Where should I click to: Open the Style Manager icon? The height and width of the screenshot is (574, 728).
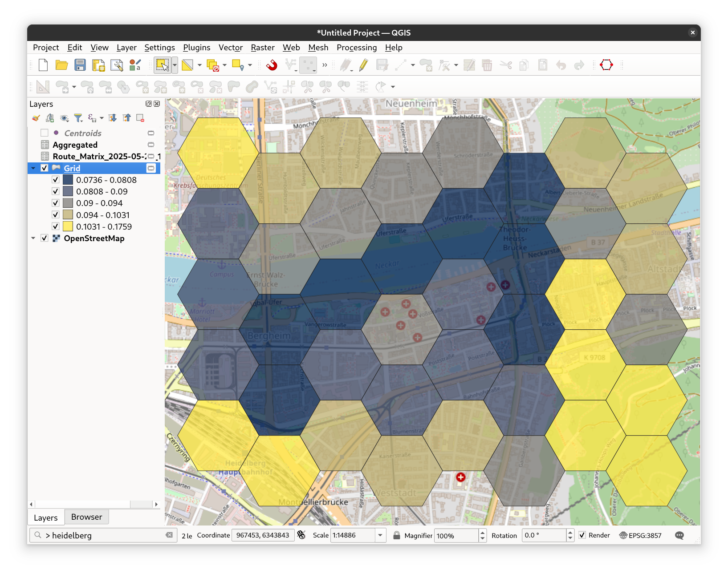click(x=135, y=65)
